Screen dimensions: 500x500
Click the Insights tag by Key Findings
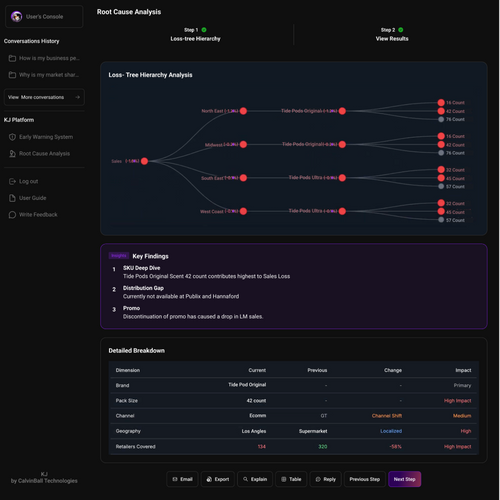[119, 256]
